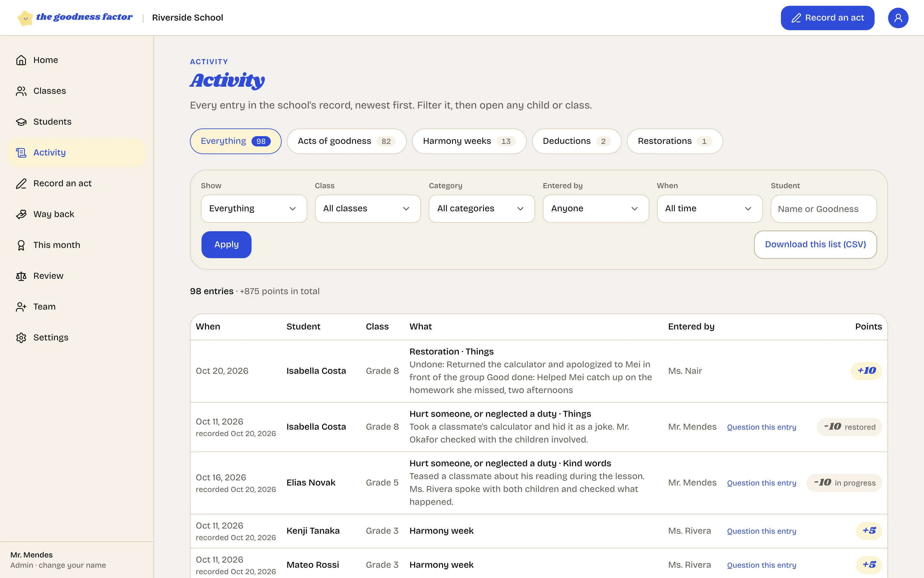The width and height of the screenshot is (924, 578).
Task: Click Download this list (CSV) button
Action: pyautogui.click(x=815, y=245)
